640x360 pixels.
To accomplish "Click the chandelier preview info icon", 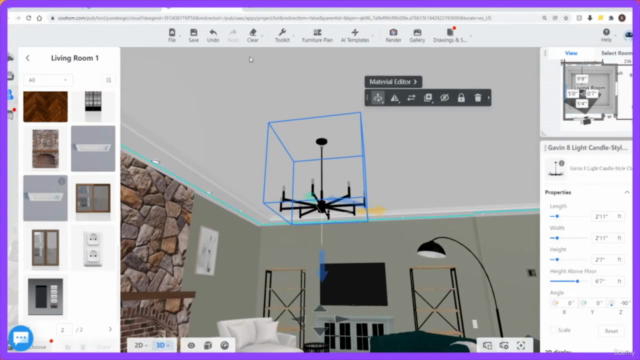I will 562,163.
